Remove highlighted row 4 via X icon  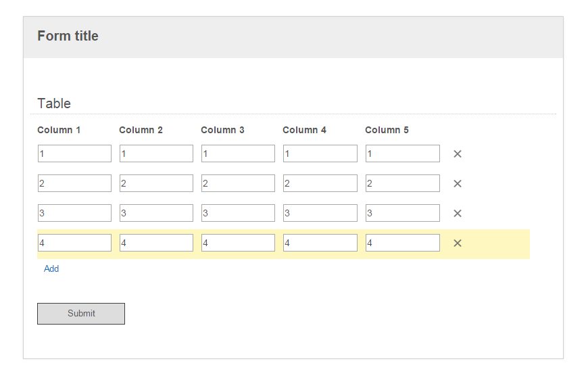tap(457, 243)
